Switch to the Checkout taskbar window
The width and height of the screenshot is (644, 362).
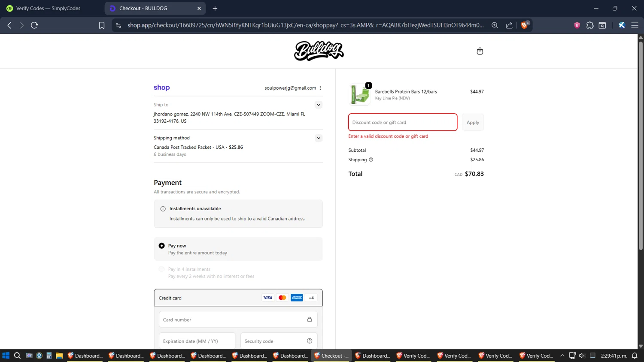coord(331,356)
